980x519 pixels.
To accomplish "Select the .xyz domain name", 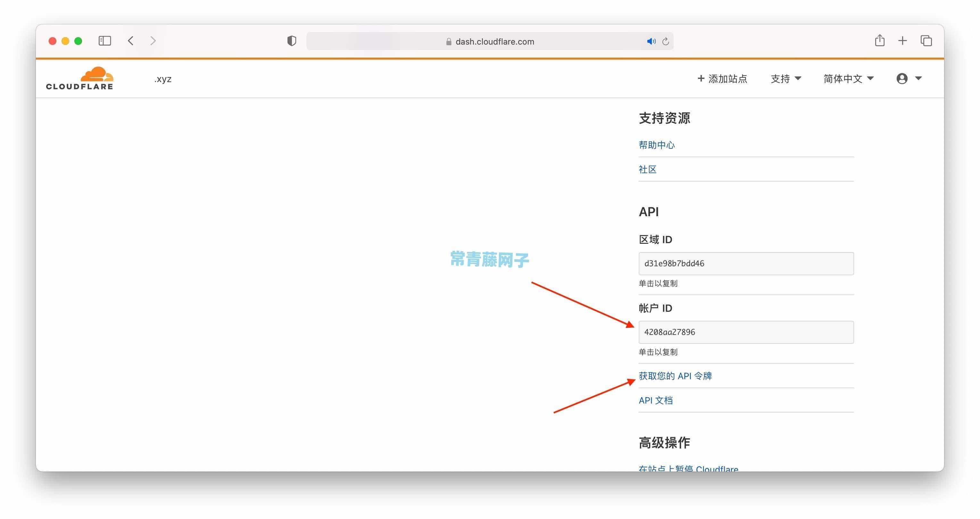I will [163, 79].
